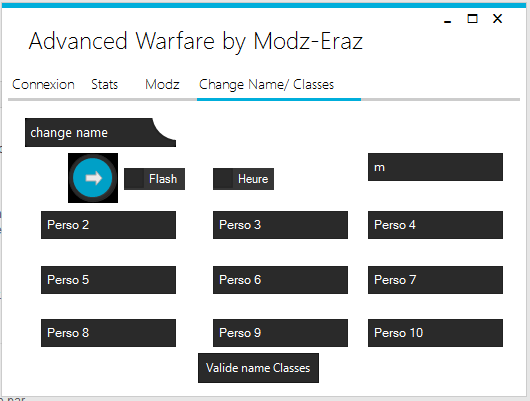Select the Perso 7 field

click(x=435, y=280)
